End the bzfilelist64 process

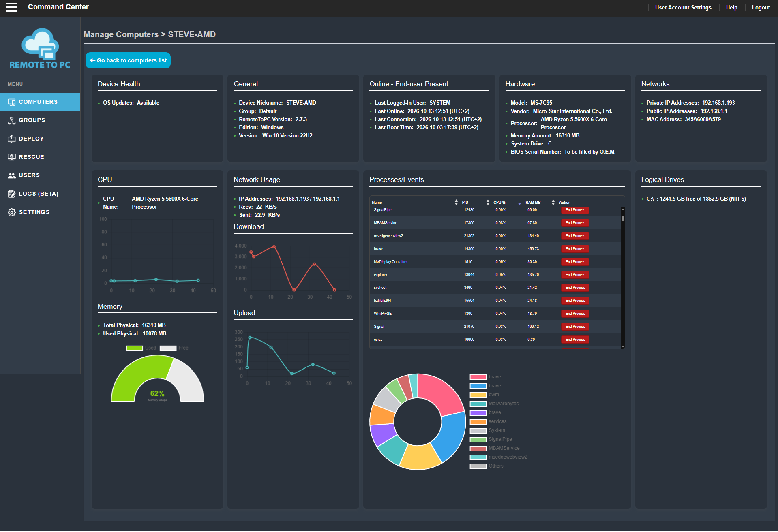575,301
